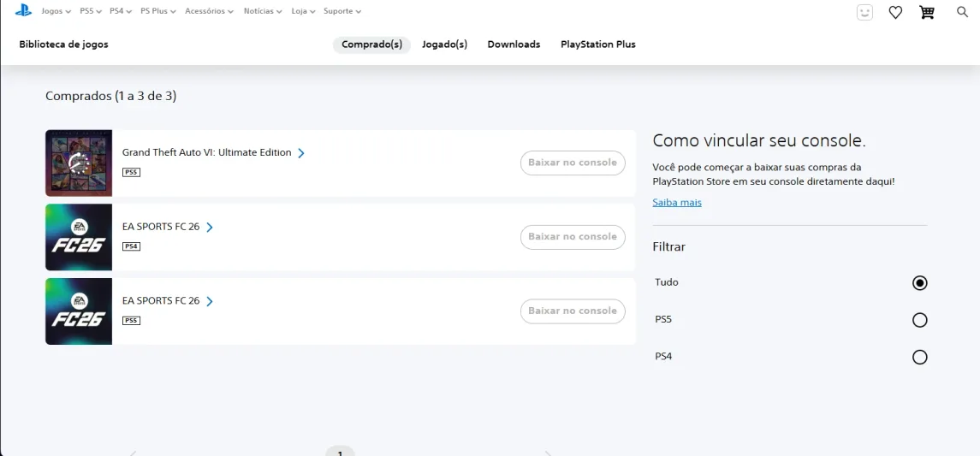Expand the Loja dropdown menu

(303, 11)
